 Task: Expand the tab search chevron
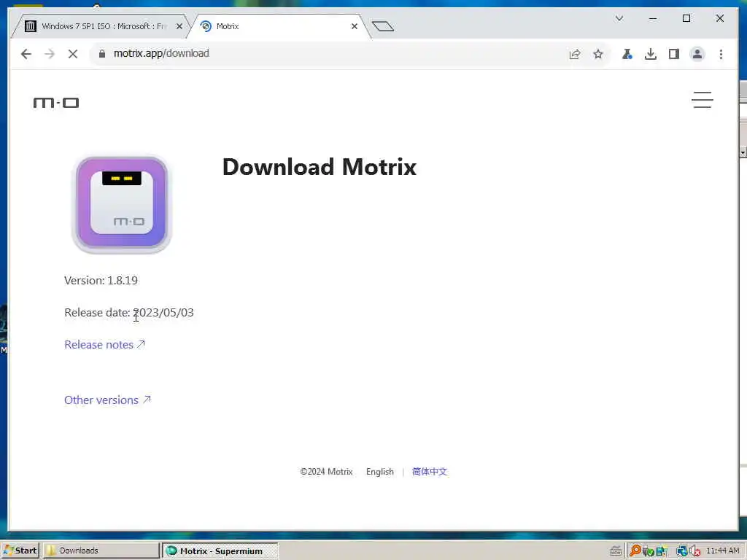coord(619,18)
